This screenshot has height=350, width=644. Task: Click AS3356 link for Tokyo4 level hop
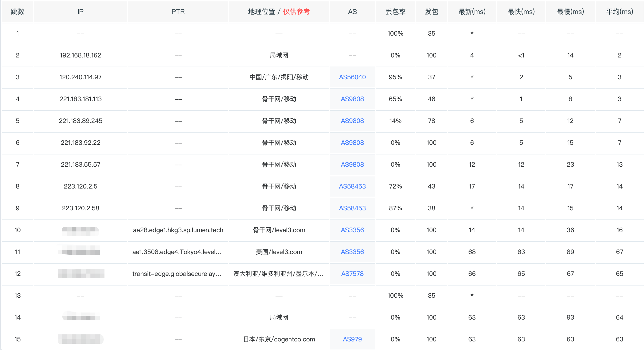(x=352, y=252)
